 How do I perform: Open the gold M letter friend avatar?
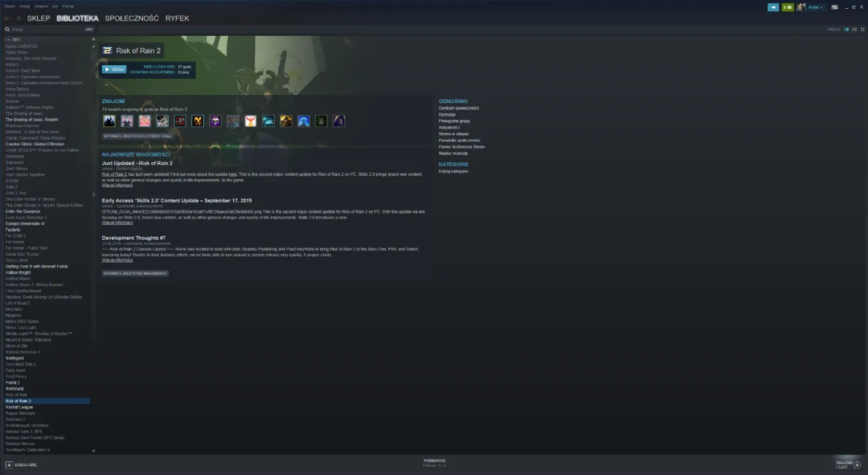click(197, 121)
